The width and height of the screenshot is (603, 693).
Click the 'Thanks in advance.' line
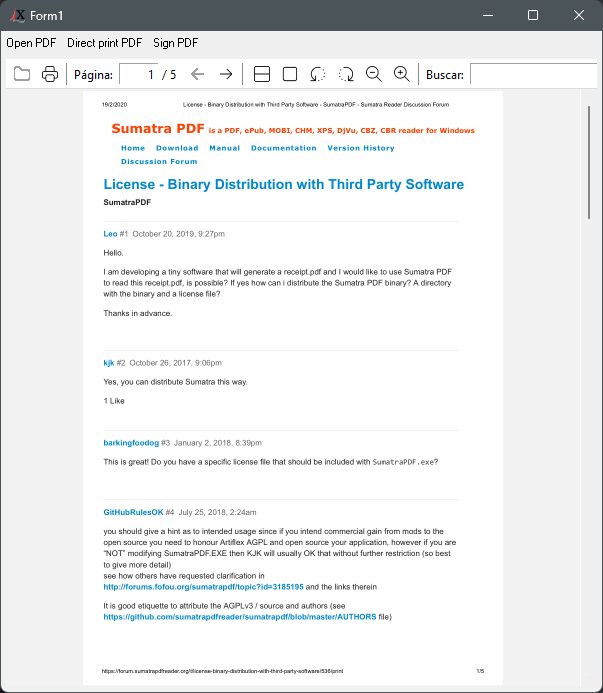tap(138, 313)
